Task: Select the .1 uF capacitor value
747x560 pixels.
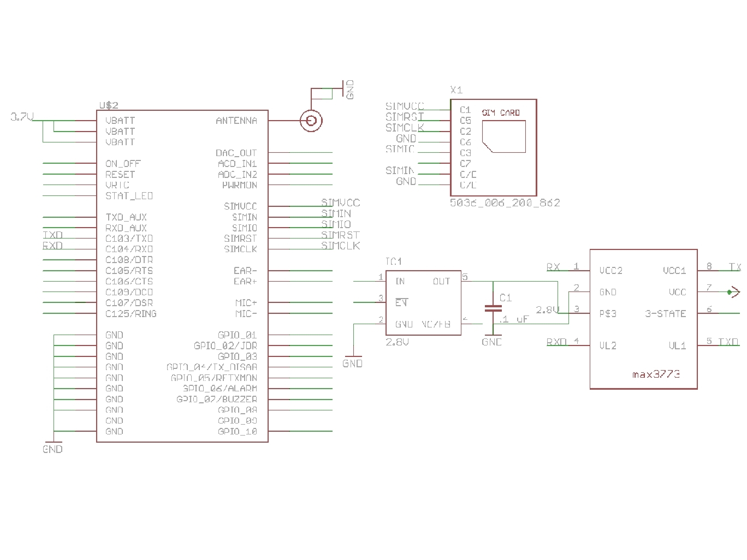Action: [x=515, y=319]
